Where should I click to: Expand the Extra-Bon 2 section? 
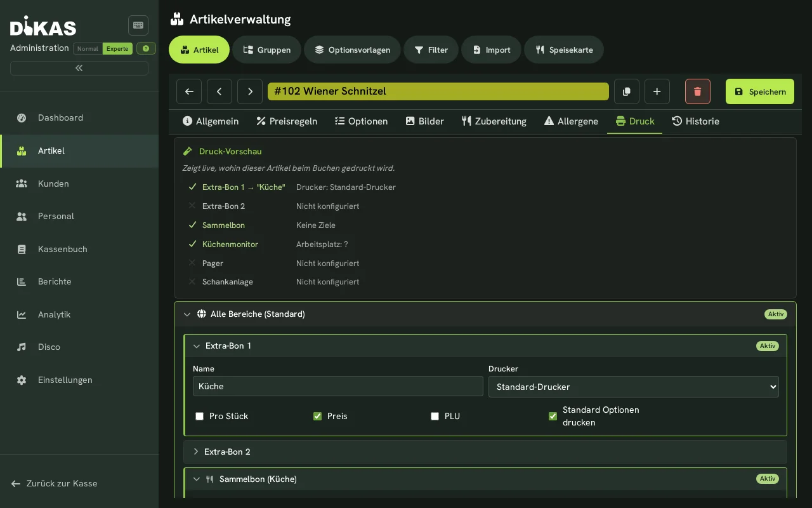tap(485, 451)
